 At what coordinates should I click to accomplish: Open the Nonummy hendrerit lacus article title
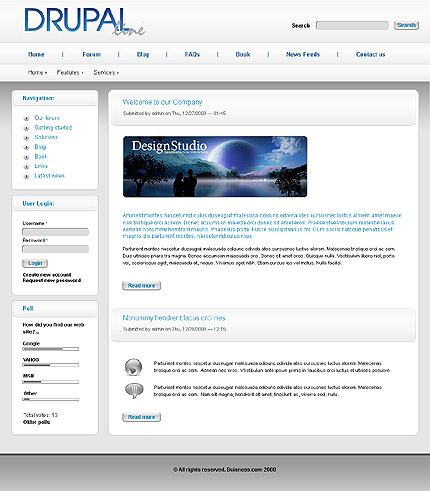point(174,318)
